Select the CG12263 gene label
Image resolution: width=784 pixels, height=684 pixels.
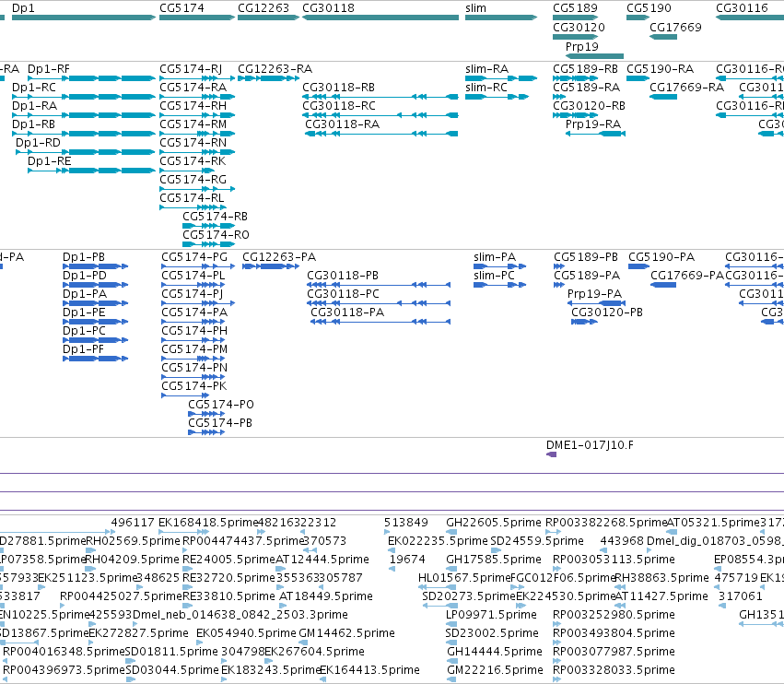[x=263, y=8]
